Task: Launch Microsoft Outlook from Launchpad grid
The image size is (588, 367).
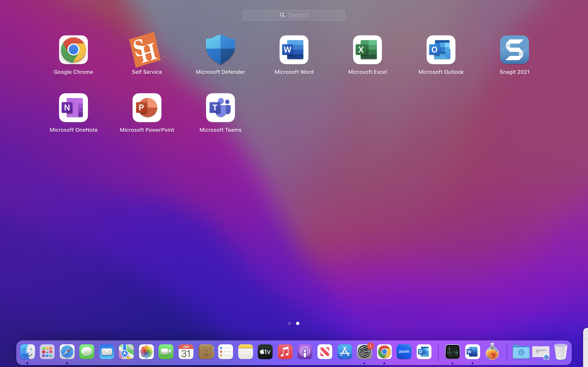Action: tap(441, 50)
